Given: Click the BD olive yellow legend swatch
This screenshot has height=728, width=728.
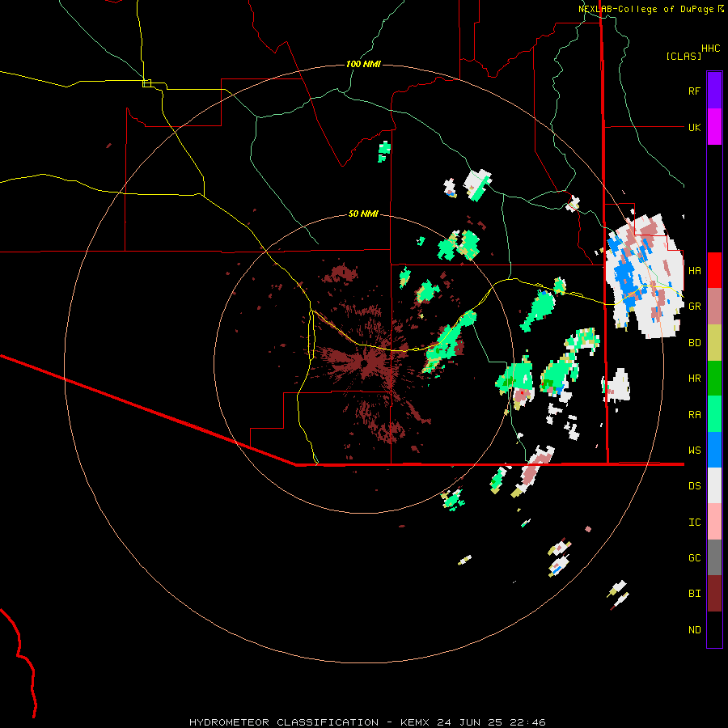Looking at the screenshot, I should (714, 343).
